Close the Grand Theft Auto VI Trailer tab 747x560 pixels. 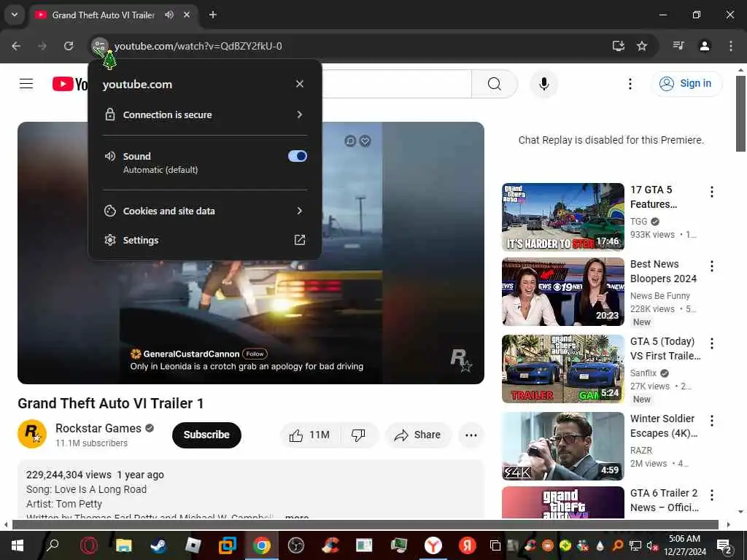click(187, 15)
